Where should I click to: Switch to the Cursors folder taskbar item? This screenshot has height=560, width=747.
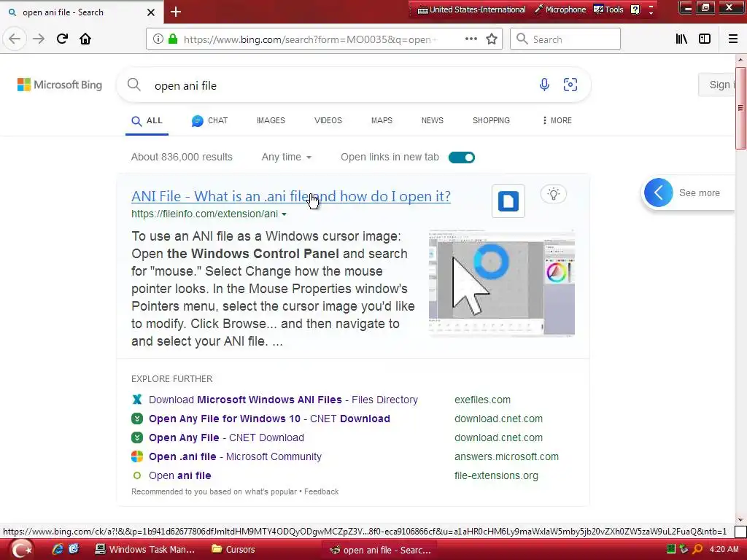pyautogui.click(x=233, y=550)
